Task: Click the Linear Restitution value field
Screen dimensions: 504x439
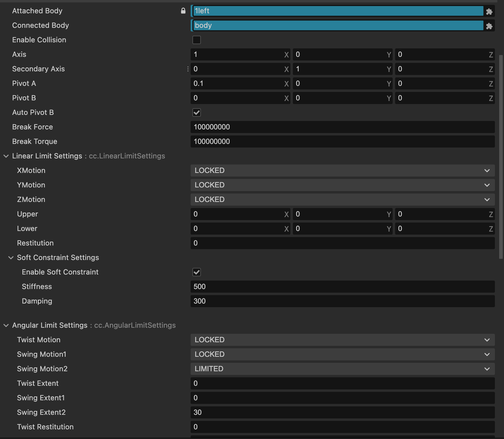Action: 343,243
